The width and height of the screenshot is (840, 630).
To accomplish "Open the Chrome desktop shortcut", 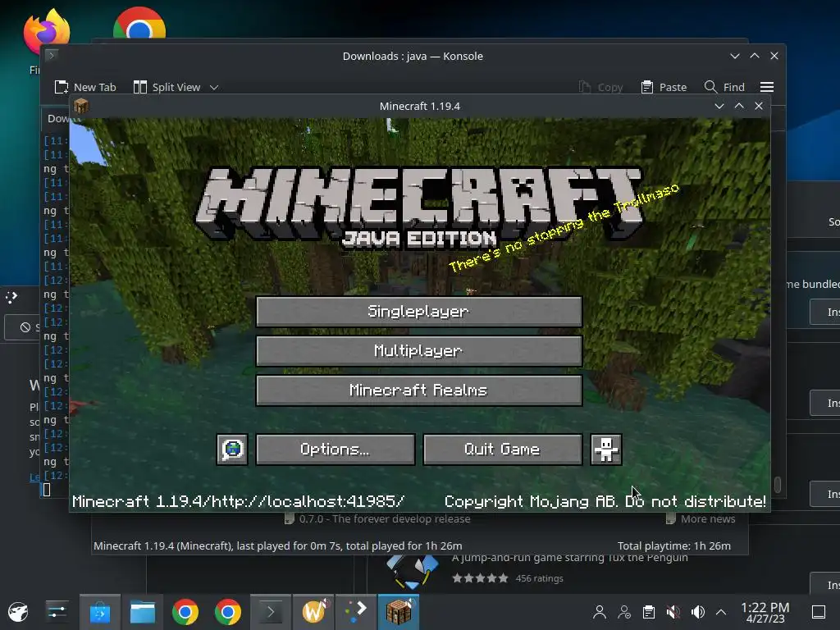I will (139, 24).
